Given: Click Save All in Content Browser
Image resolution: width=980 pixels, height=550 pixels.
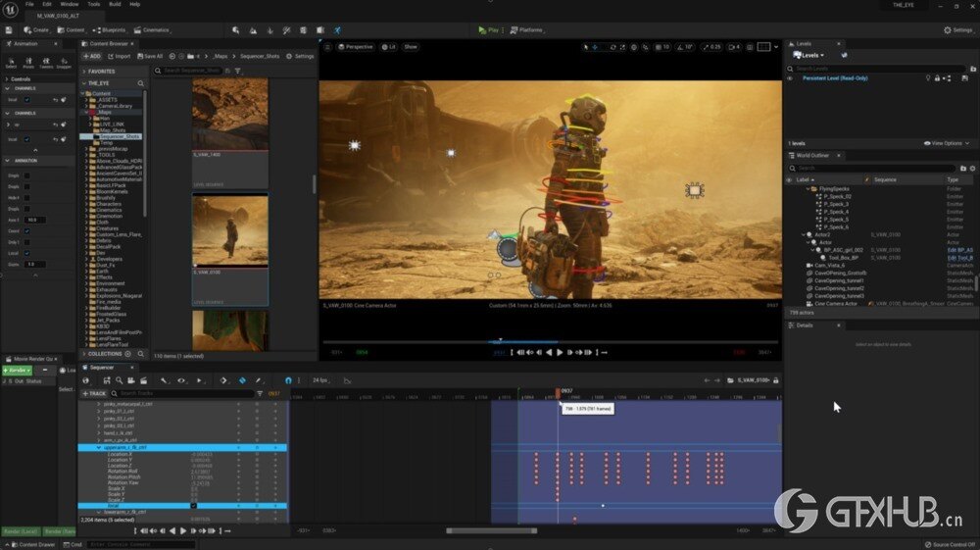Looking at the screenshot, I should click(x=150, y=56).
